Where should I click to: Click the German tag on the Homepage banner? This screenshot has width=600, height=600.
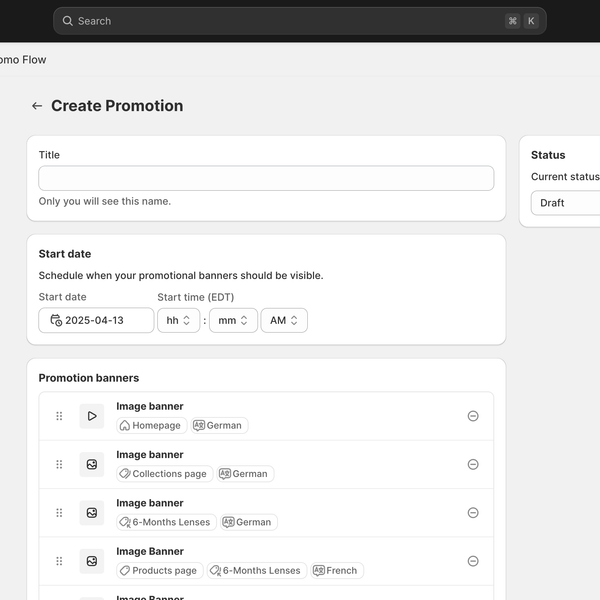[219, 426]
